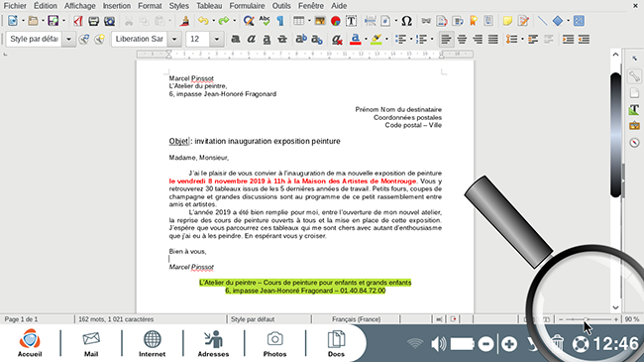The height and width of the screenshot is (362, 644).
Task: Open the Outils menu
Action: pos(281,6)
